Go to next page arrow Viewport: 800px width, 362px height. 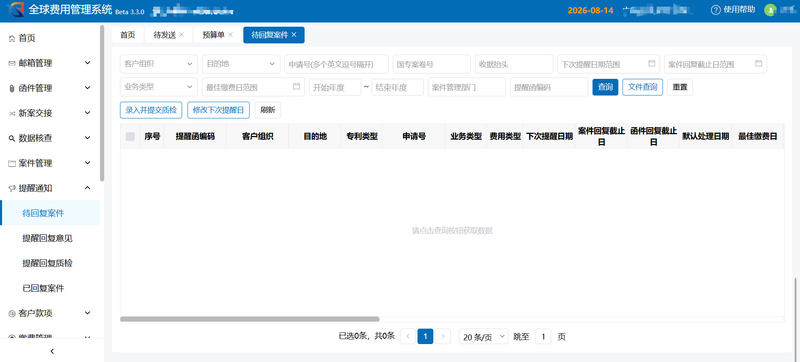tap(443, 337)
